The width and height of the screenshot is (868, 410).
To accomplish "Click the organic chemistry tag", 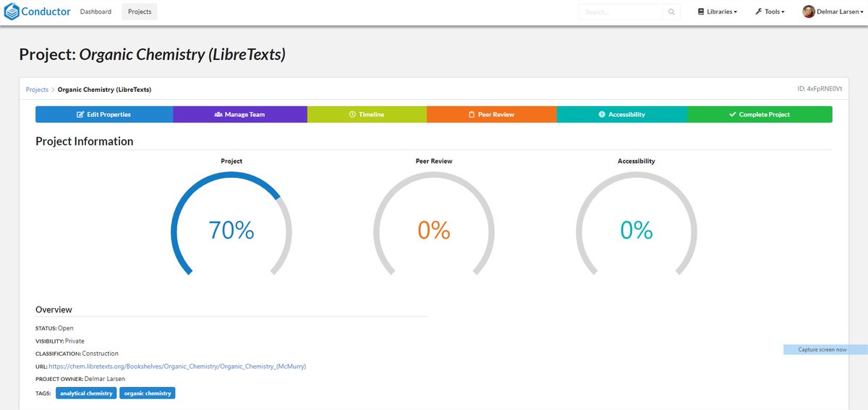I will 148,393.
